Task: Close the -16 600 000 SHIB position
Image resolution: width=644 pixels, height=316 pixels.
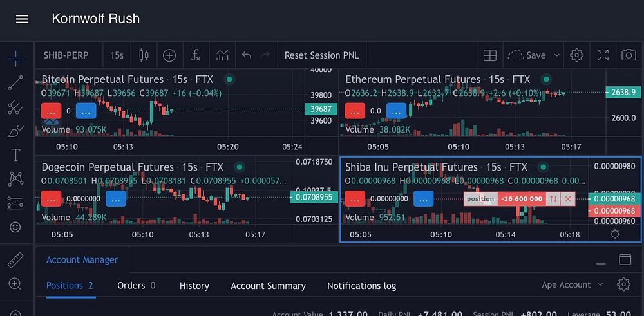Action: [567, 199]
